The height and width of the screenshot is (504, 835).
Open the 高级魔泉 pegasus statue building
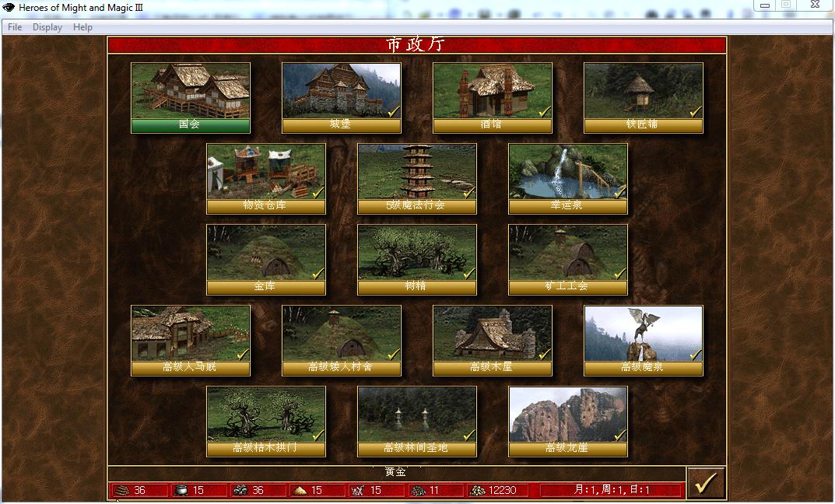click(643, 334)
